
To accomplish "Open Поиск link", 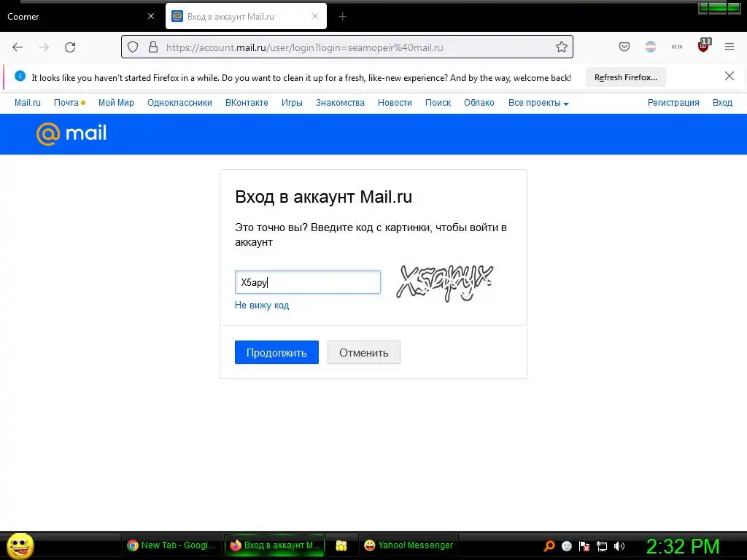I will click(438, 102).
